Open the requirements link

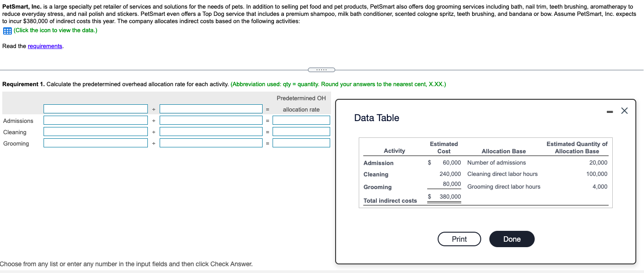click(45, 46)
